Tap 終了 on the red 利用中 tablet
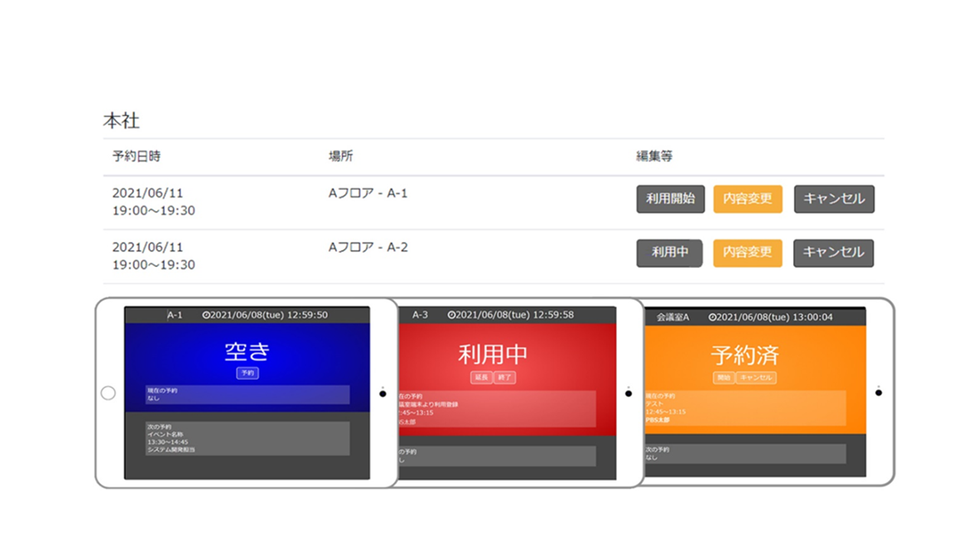Image resolution: width=980 pixels, height=551 pixels. pyautogui.click(x=504, y=377)
